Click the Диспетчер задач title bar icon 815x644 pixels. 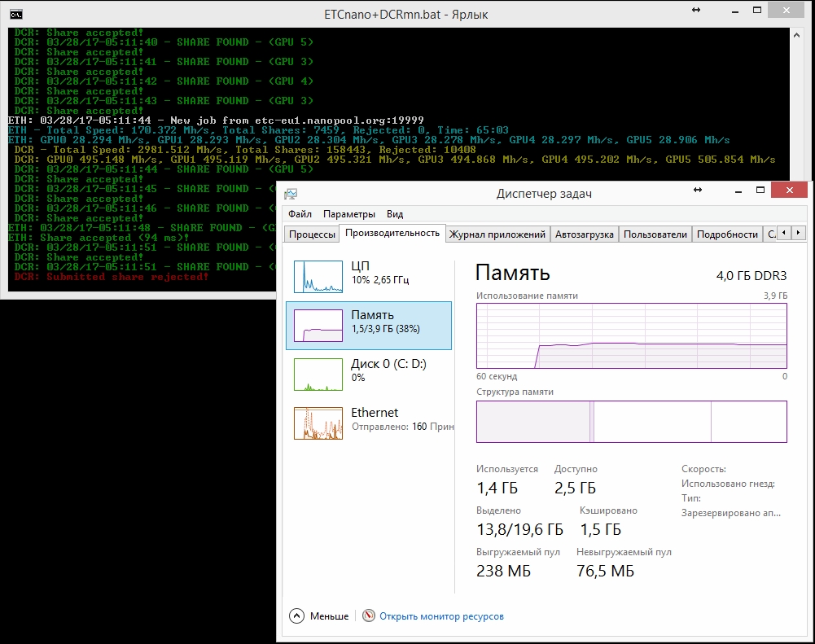click(x=291, y=194)
